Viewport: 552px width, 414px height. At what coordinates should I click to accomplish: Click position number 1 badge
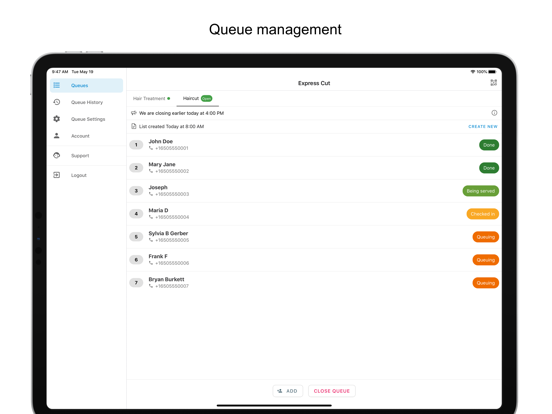tap(136, 145)
